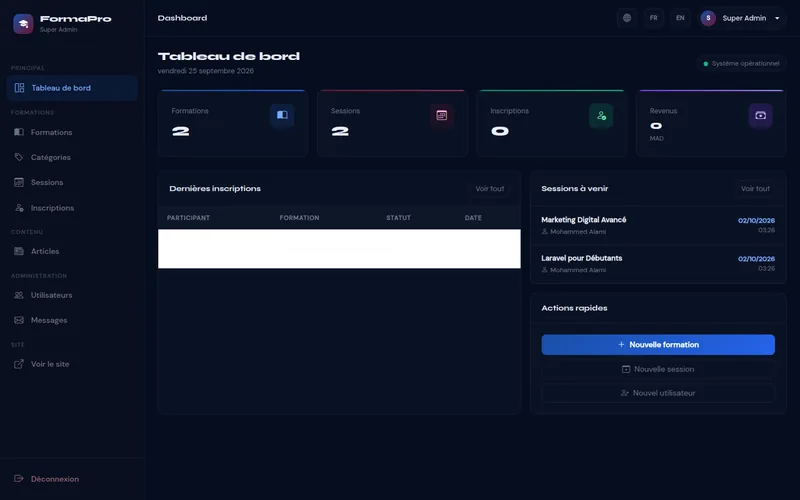Click the Système opérationnel status badge
The height and width of the screenshot is (500, 800).
click(x=741, y=64)
